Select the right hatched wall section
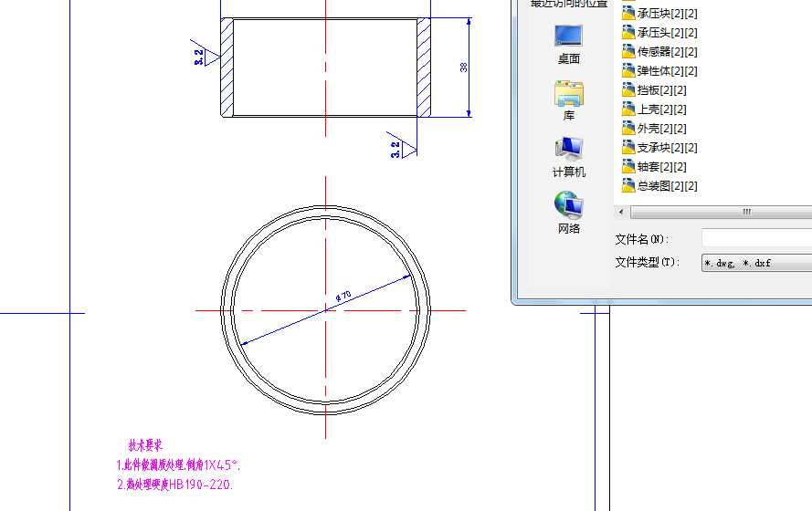This screenshot has width=812, height=511. click(424, 68)
